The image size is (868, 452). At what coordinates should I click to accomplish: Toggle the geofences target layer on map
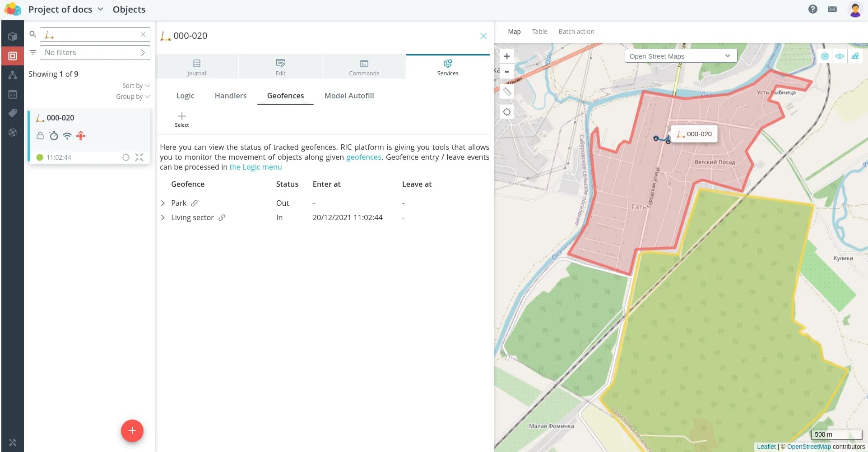tap(825, 56)
